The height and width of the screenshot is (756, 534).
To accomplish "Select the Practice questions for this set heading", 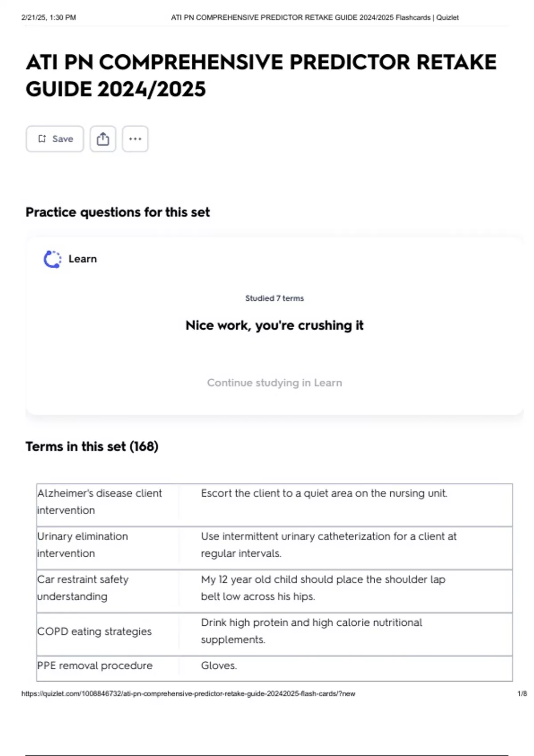I will [117, 212].
